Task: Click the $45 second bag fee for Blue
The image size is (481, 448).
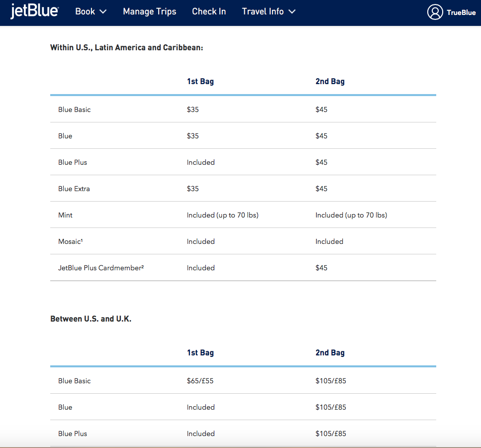Action: click(321, 136)
